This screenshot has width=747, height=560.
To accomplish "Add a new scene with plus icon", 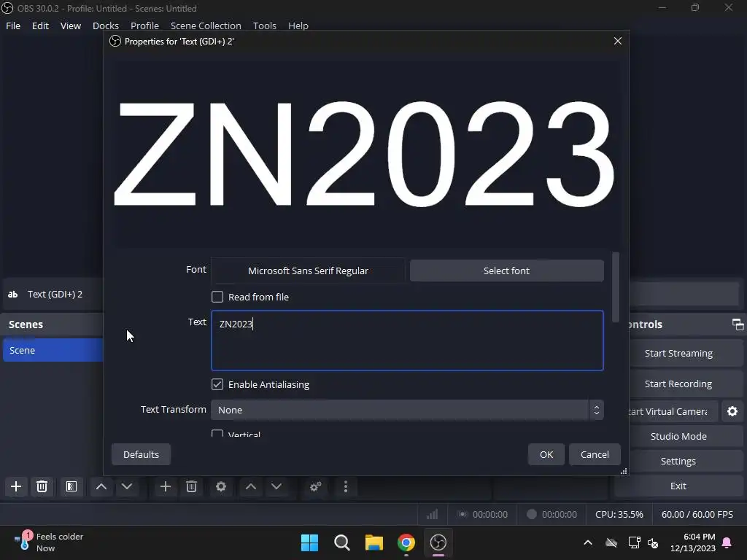I will [x=16, y=486].
